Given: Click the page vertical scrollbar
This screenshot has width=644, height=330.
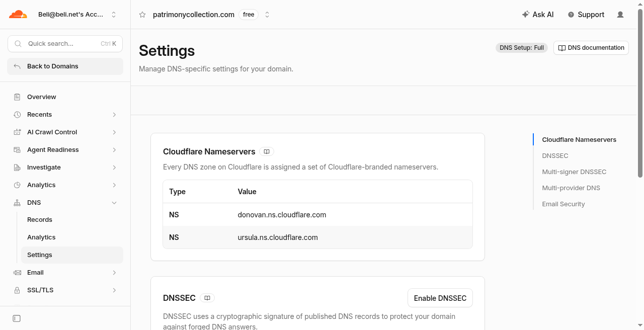Looking at the screenshot, I should [x=640, y=93].
